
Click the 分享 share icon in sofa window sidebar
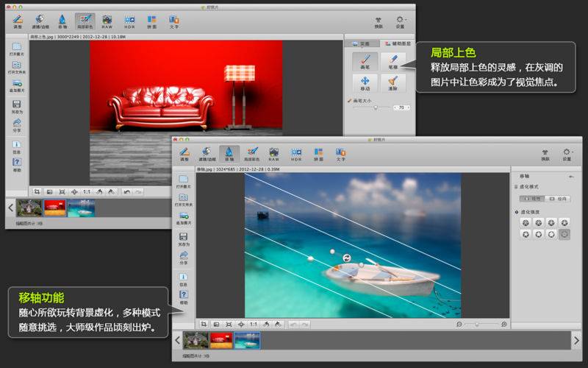point(16,124)
